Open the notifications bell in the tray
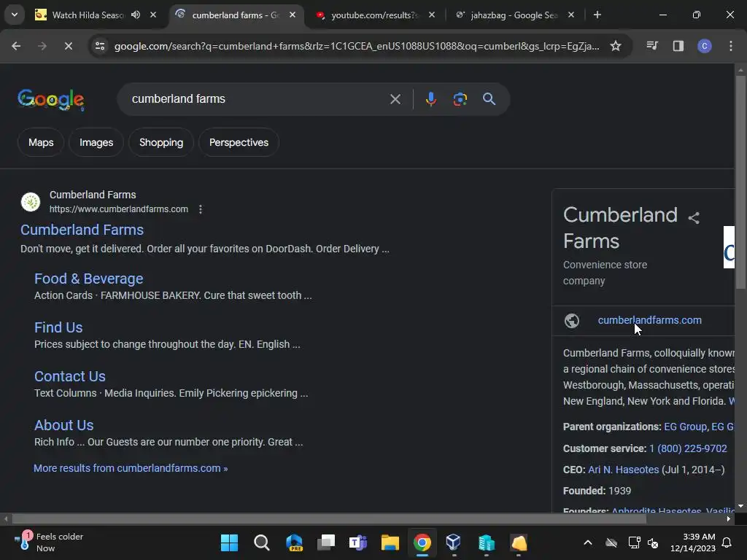Viewport: 747px width, 560px height. (x=727, y=542)
